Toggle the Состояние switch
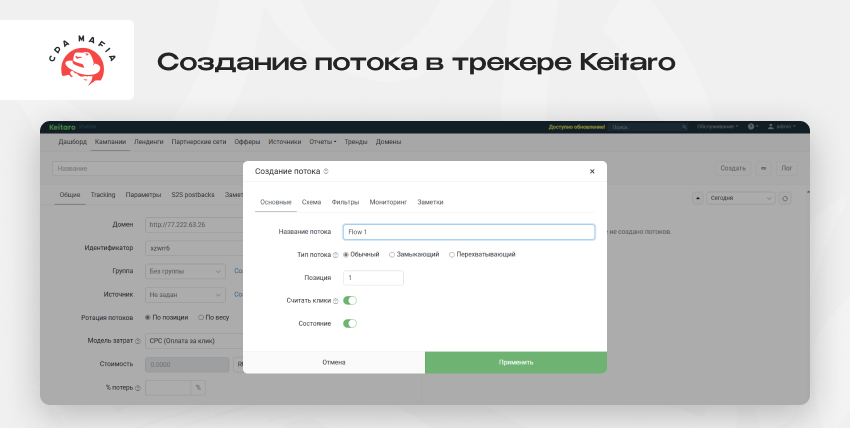Viewport: 850px width, 428px height. (350, 323)
